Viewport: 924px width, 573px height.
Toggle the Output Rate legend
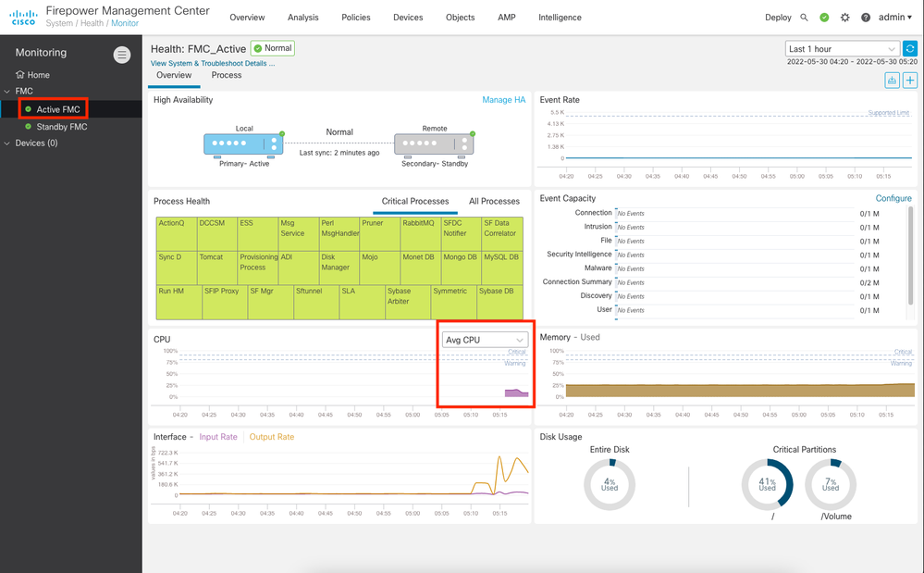click(272, 437)
